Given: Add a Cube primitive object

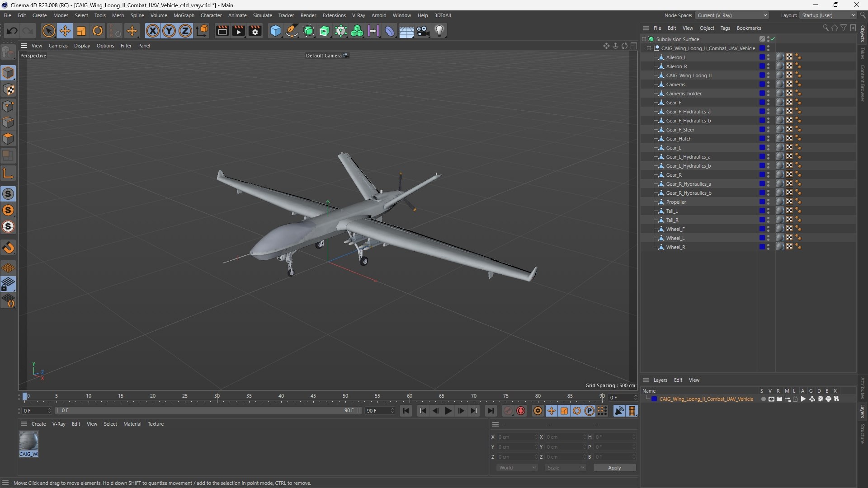Looking at the screenshot, I should coord(275,31).
